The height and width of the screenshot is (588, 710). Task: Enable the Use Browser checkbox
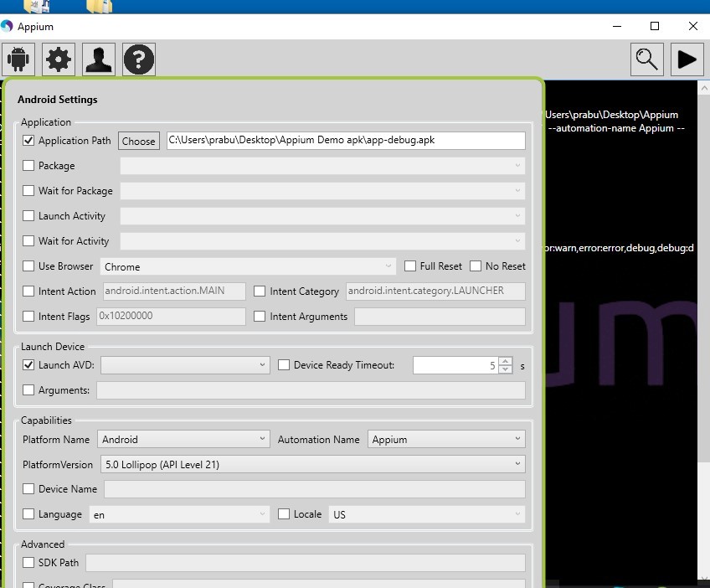click(28, 266)
